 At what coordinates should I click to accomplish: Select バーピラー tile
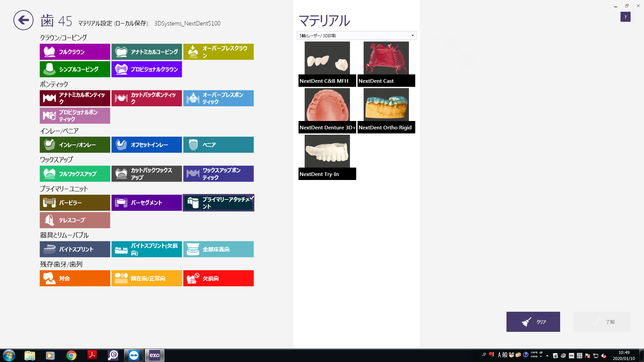(75, 203)
